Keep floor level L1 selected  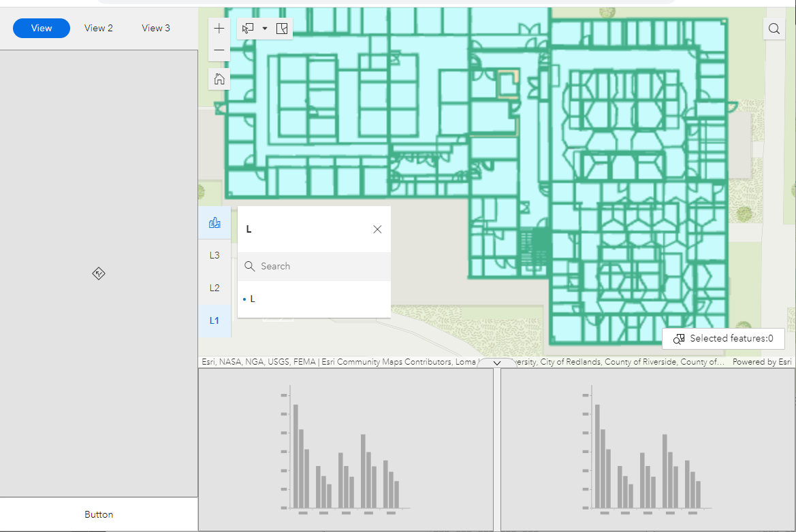[214, 320]
